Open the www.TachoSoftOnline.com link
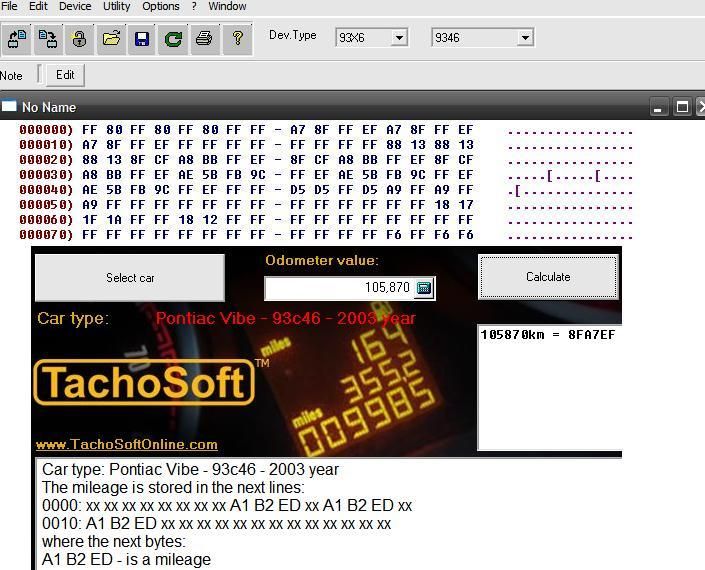This screenshot has width=705, height=570. pyautogui.click(x=127, y=445)
